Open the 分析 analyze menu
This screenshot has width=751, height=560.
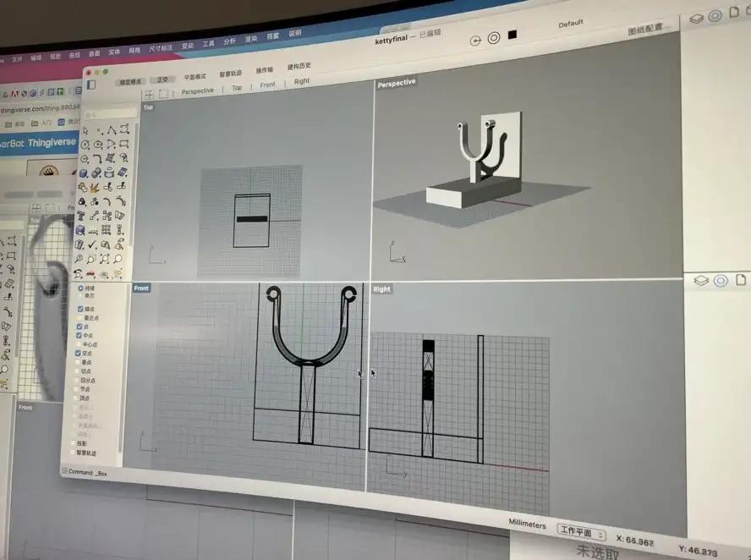[x=230, y=41]
